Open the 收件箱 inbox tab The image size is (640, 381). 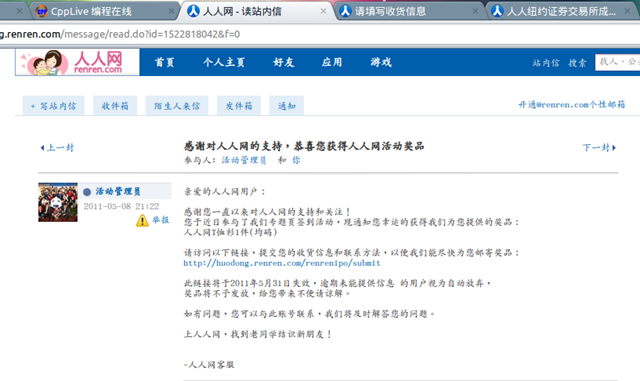[x=115, y=106]
